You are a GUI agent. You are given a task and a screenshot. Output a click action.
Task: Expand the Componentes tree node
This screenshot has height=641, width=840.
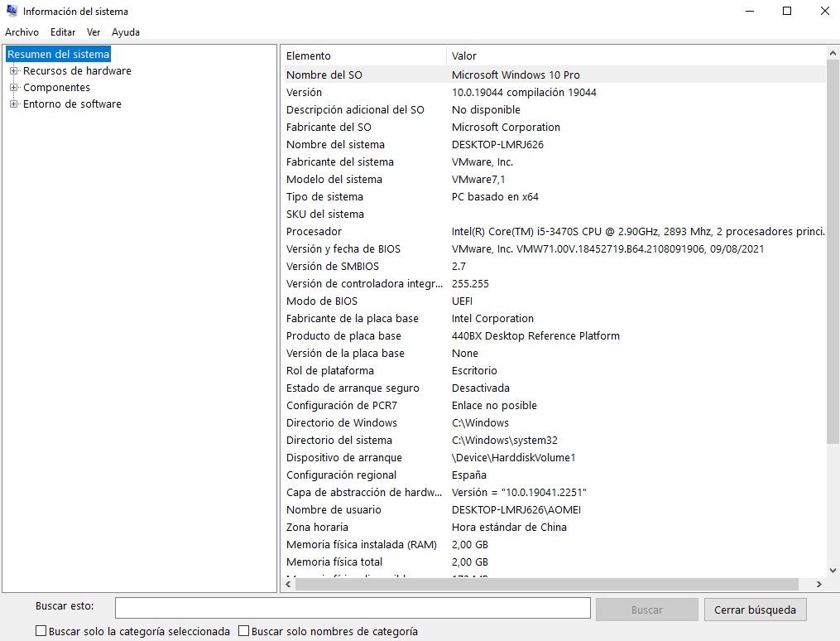tap(13, 87)
